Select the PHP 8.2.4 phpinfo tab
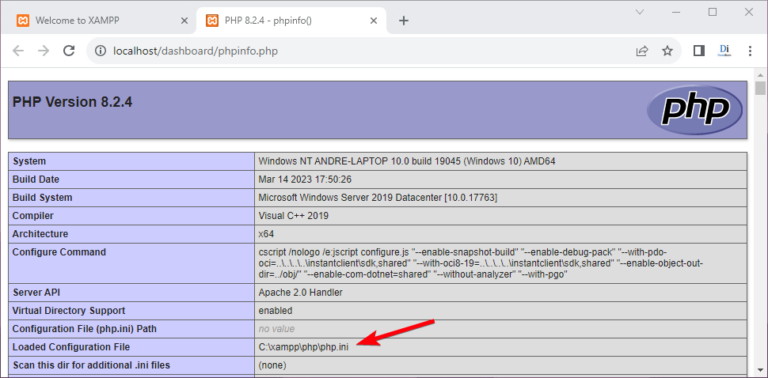Viewport: 768px width, 378px height. coord(292,21)
